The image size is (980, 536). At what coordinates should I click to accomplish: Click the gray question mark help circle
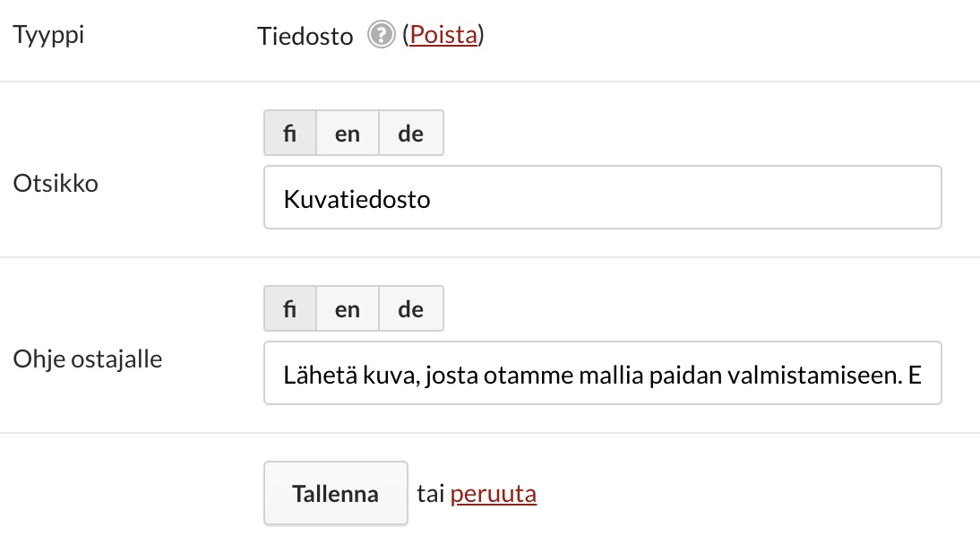point(382,34)
